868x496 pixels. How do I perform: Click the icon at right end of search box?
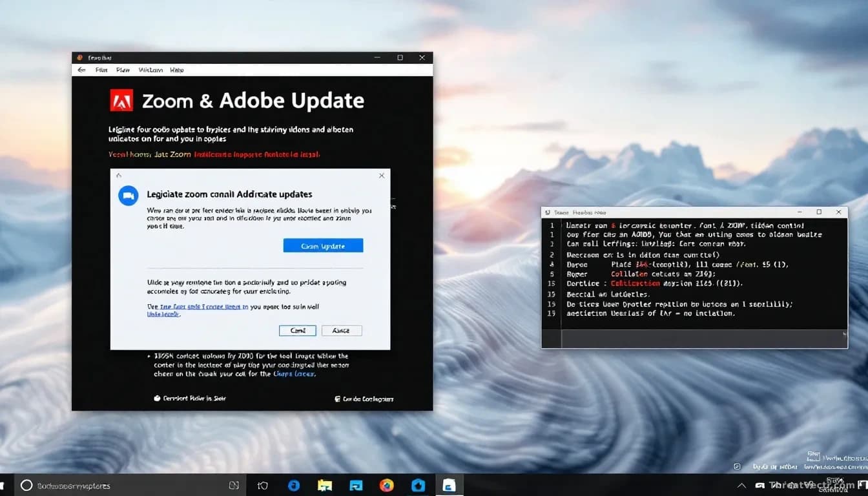coord(234,486)
